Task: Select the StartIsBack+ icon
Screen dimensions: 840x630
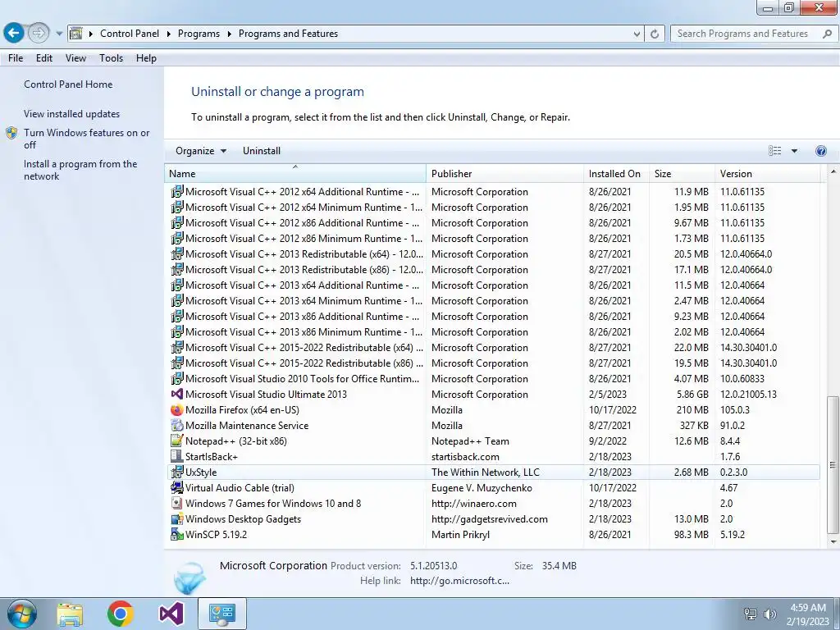Action: click(x=177, y=456)
